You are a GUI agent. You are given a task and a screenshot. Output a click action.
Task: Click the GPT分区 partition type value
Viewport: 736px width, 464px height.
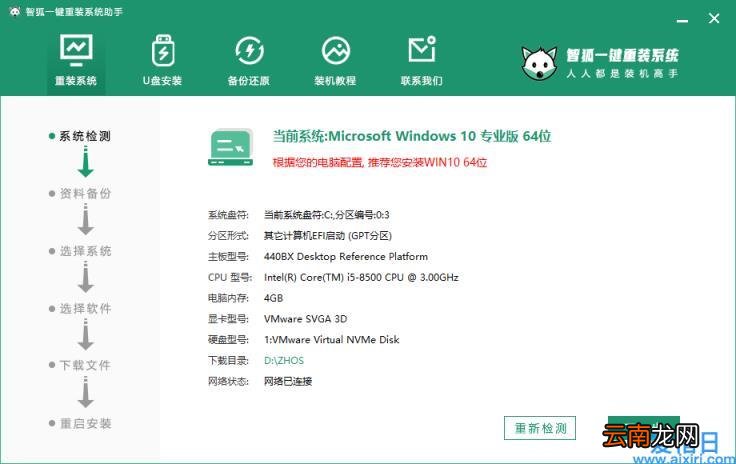coord(328,236)
